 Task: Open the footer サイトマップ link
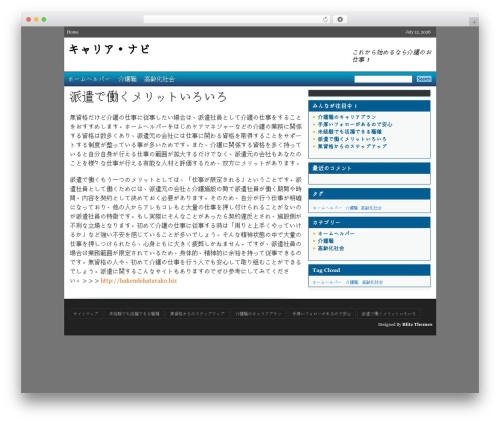click(x=86, y=314)
